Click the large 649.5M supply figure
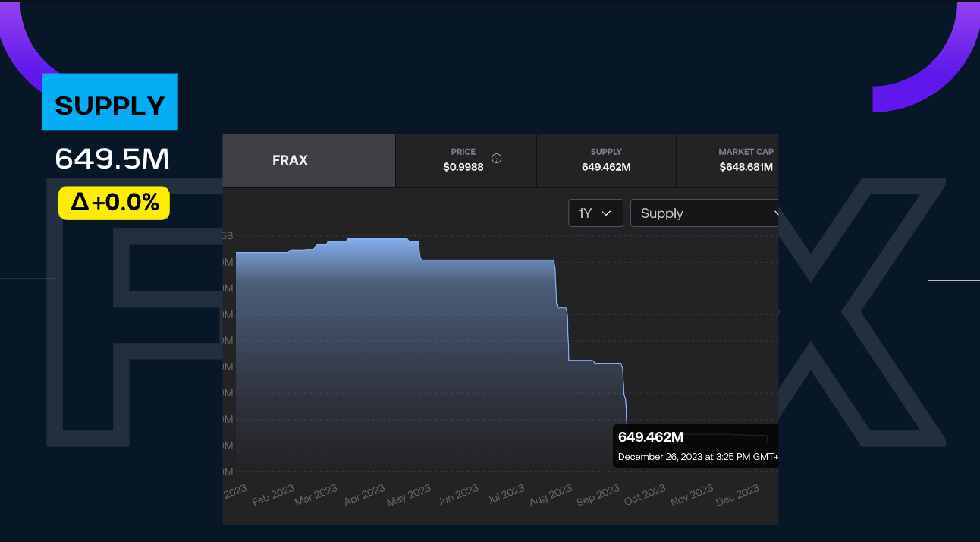 pos(112,159)
